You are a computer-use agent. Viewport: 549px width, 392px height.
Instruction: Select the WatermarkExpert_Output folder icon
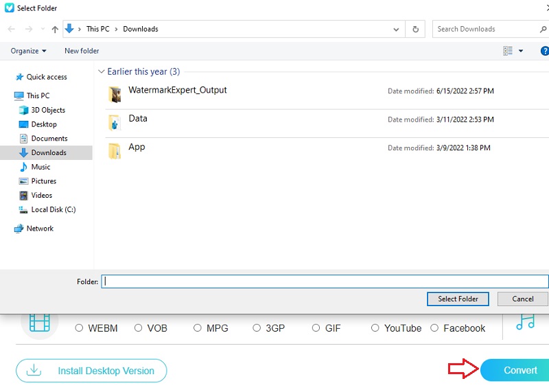[x=115, y=94]
